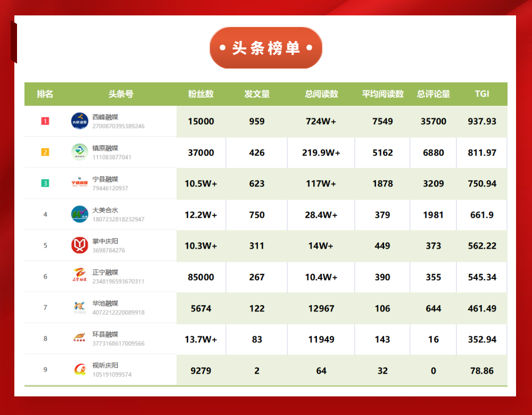Select the 13.7W+ followers cell
The height and width of the screenshot is (415, 532).
click(201, 339)
